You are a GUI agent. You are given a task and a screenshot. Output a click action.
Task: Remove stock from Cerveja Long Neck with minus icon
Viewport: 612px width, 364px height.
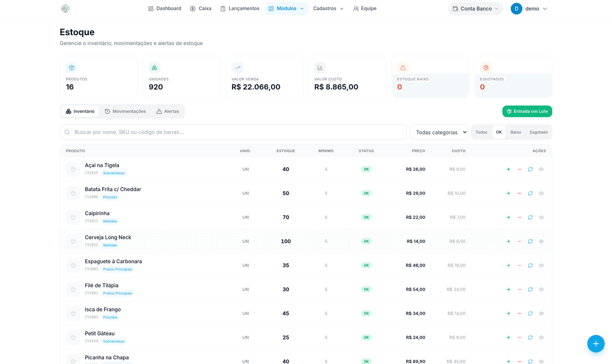click(x=519, y=241)
